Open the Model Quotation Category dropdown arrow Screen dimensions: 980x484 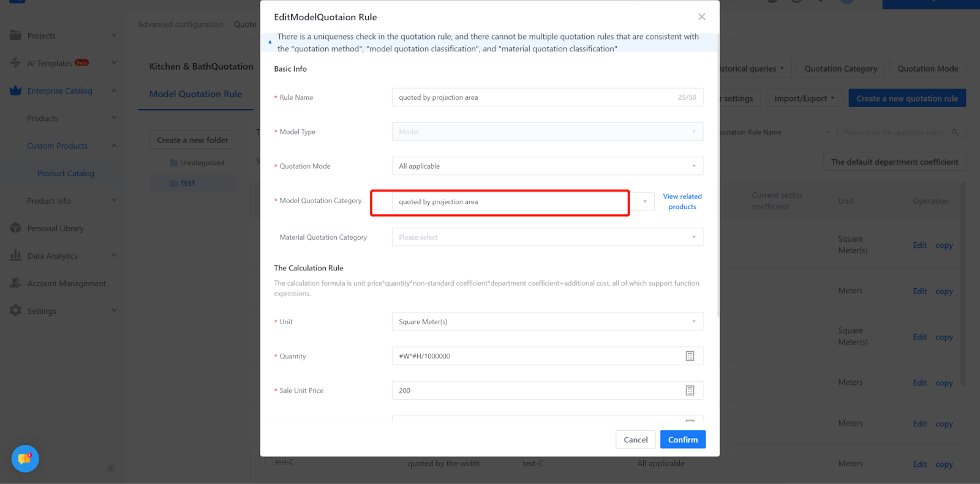coord(644,201)
